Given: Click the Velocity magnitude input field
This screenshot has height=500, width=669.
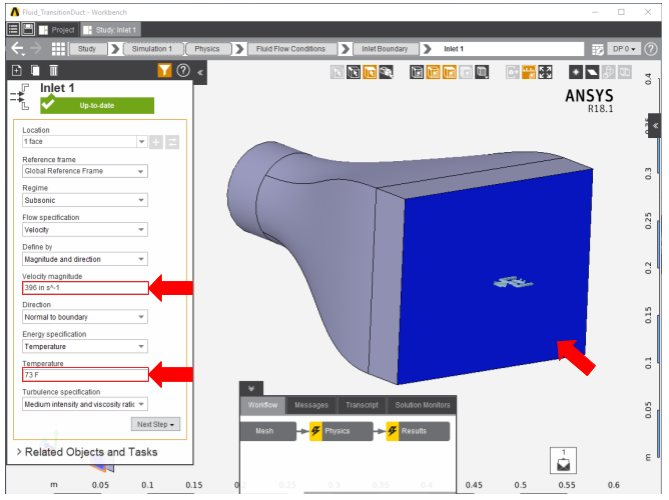Looking at the screenshot, I should pyautogui.click(x=85, y=288).
